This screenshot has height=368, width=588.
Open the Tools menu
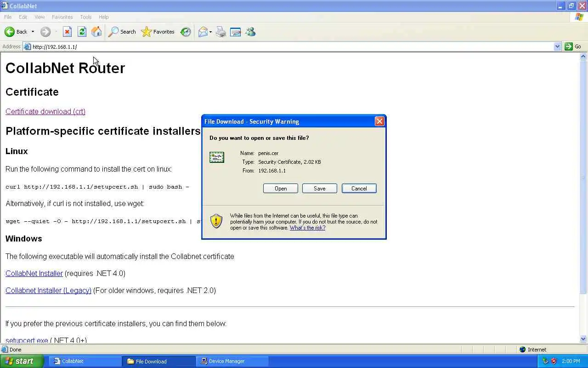coord(86,17)
